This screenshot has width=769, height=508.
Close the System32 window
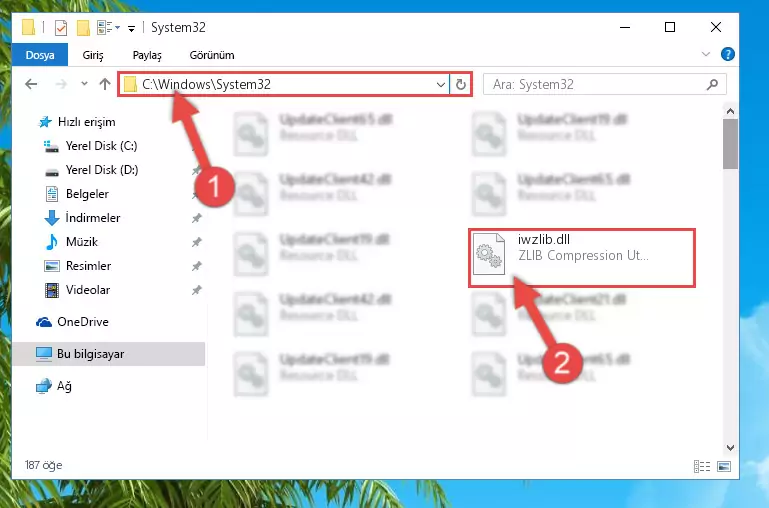pos(716,27)
